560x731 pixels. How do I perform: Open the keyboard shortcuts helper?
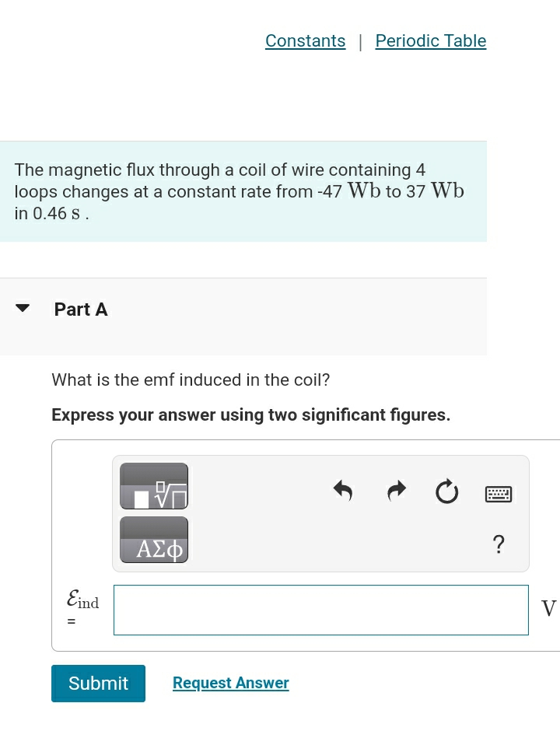click(x=499, y=494)
